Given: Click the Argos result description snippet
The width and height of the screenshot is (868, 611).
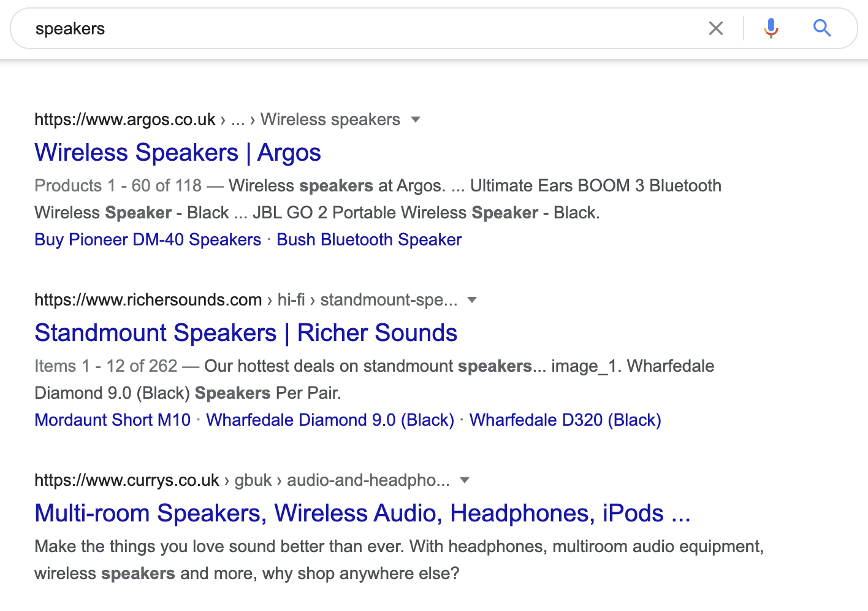Looking at the screenshot, I should tap(378, 199).
